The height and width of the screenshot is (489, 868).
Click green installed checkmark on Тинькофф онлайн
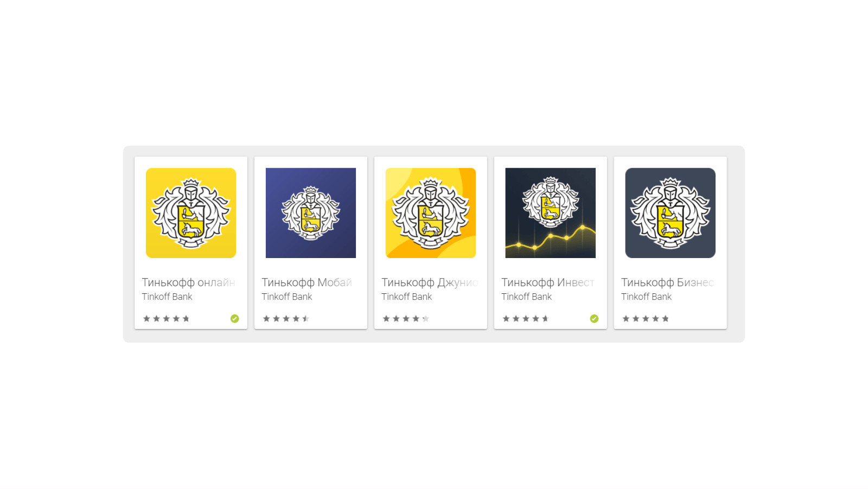tap(234, 319)
